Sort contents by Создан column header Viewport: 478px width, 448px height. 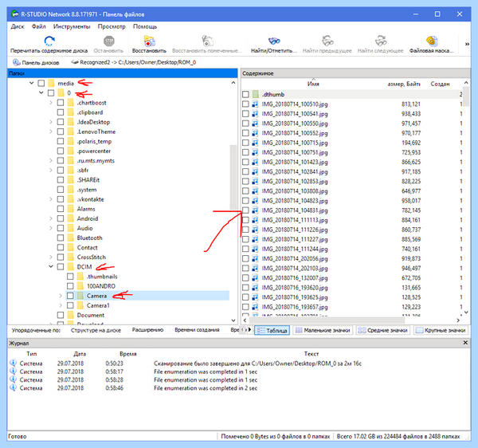pos(440,84)
